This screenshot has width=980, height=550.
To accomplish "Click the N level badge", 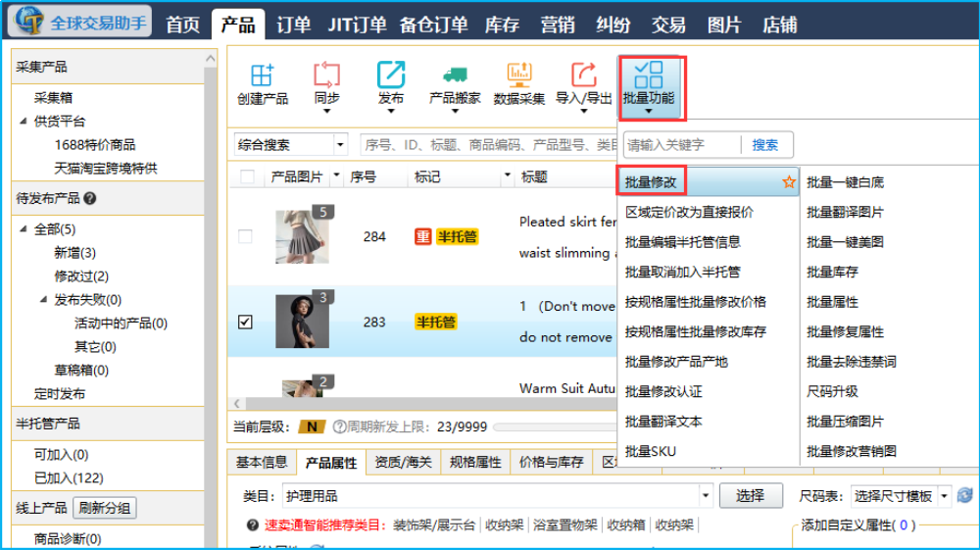I will point(312,426).
